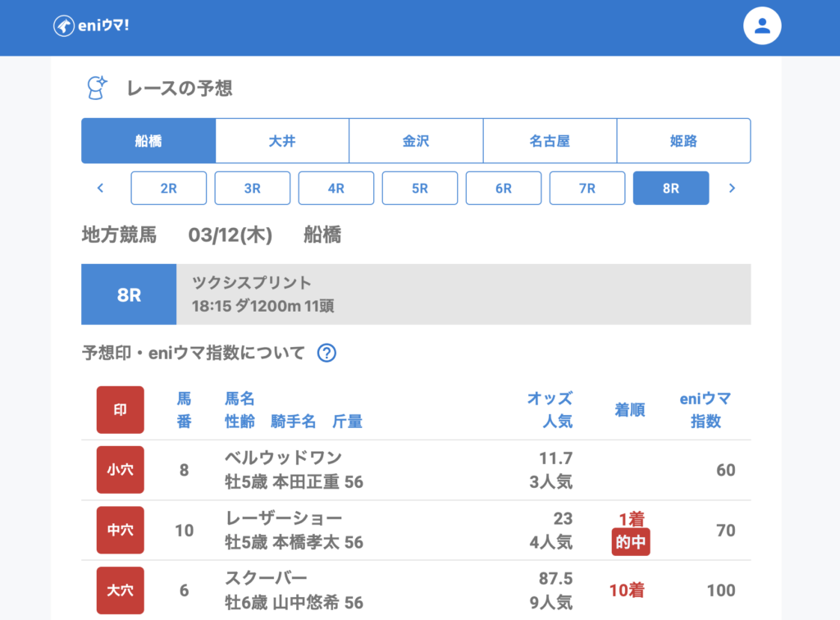Click the red 的中 hit badge
Image resolution: width=840 pixels, height=620 pixels.
(631, 542)
